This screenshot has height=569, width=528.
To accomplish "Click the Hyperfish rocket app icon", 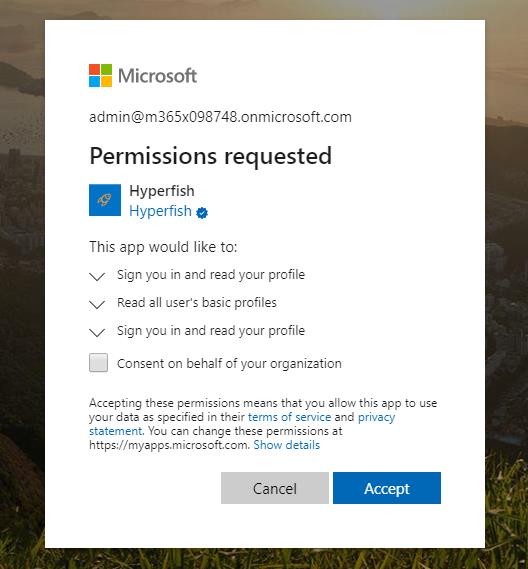I will [105, 200].
